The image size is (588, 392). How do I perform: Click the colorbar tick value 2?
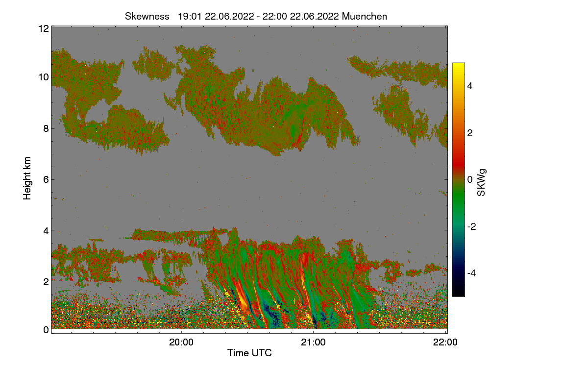[x=470, y=133]
